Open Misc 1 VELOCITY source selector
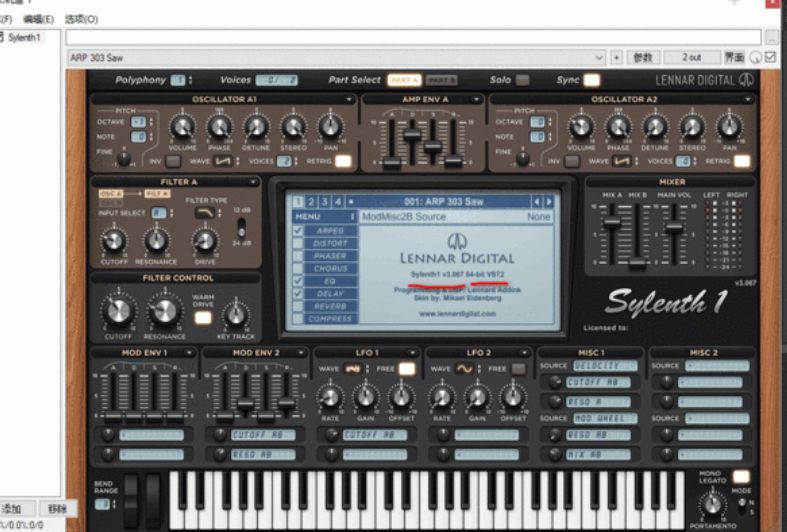787x532 pixels. point(605,366)
